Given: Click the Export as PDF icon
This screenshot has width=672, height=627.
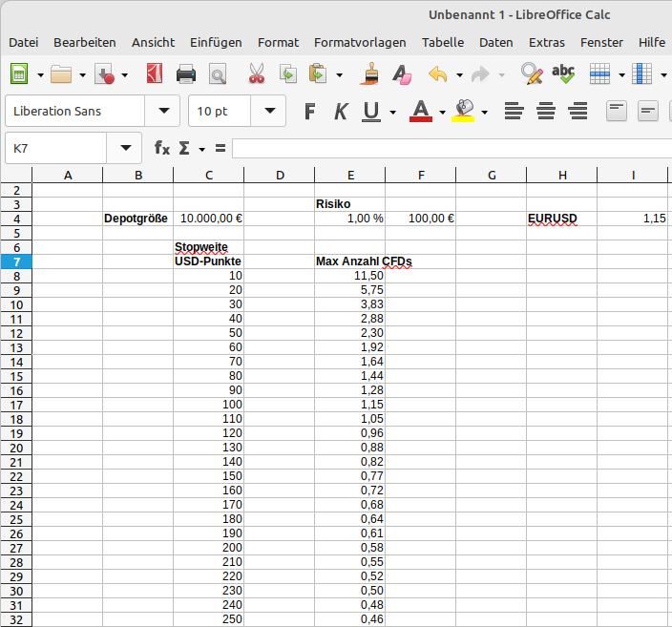Looking at the screenshot, I should [x=155, y=73].
